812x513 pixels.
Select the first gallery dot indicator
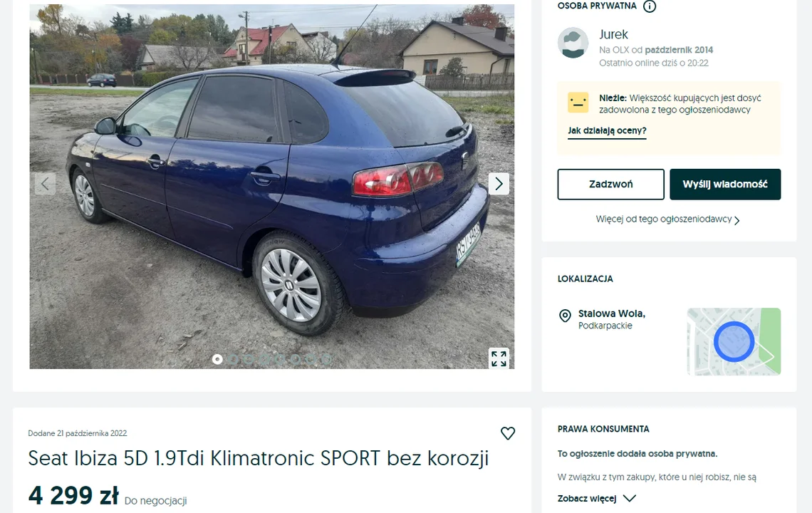click(x=217, y=358)
